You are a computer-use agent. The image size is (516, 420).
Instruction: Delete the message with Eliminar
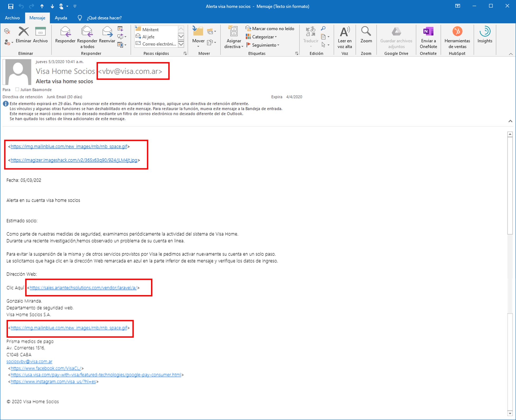23,35
